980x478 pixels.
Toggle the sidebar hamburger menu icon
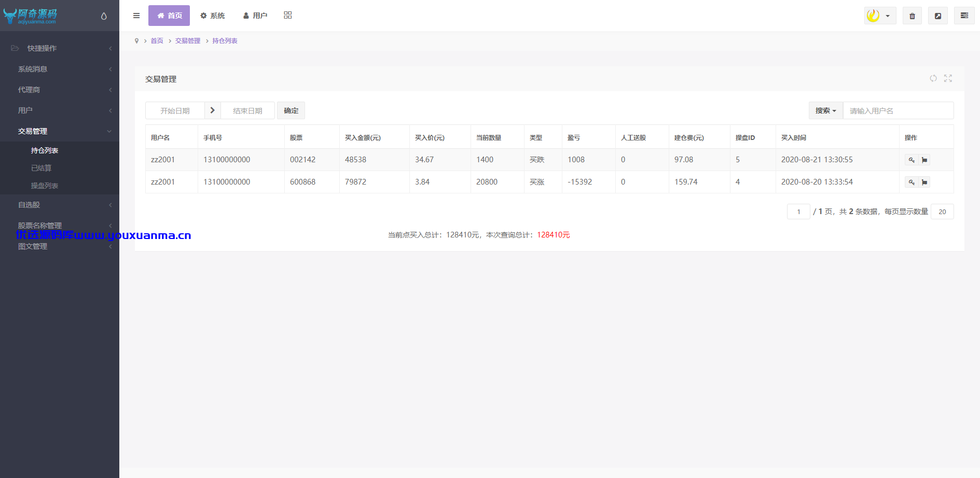click(x=136, y=16)
